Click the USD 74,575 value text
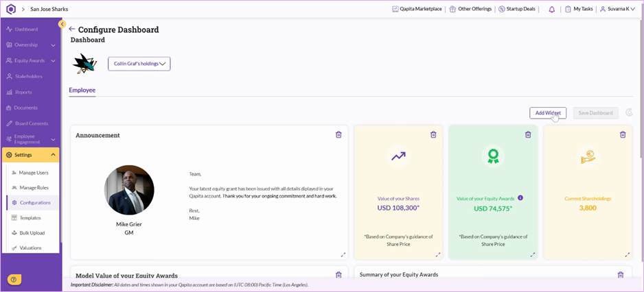The image size is (644, 292). (493, 208)
